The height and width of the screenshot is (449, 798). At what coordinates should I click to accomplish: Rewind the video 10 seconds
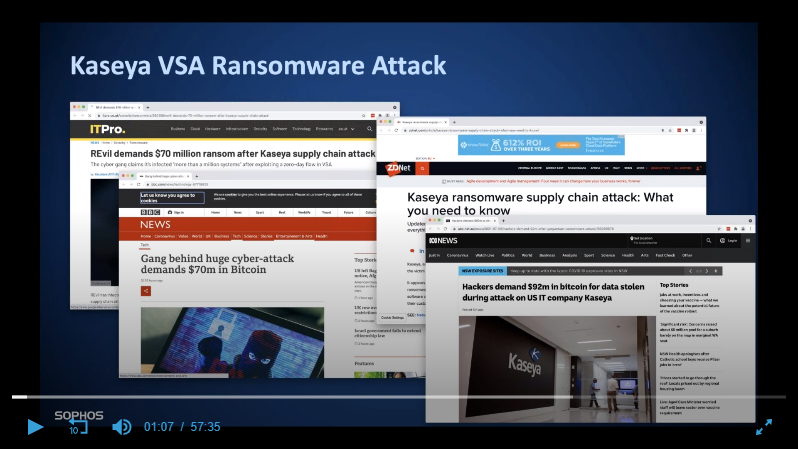(78, 427)
